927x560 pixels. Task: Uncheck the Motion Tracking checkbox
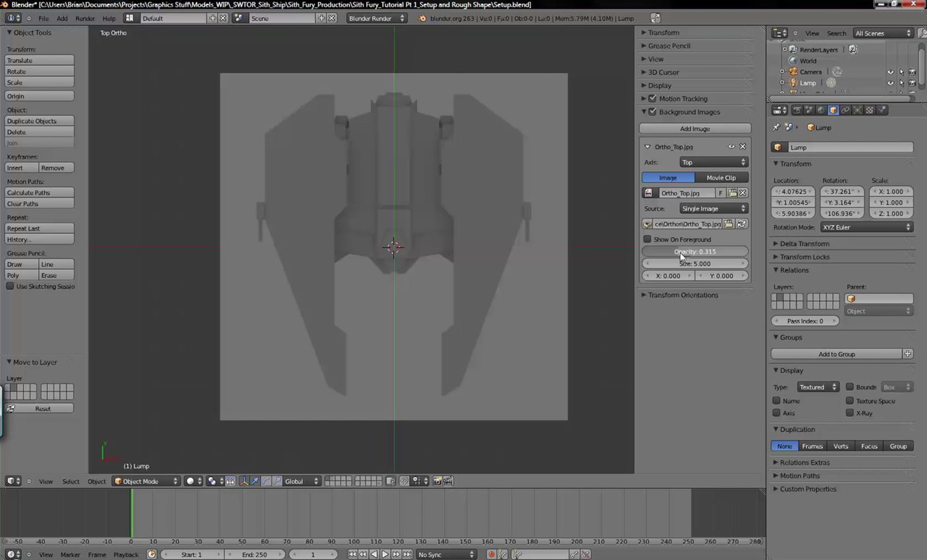tap(653, 98)
